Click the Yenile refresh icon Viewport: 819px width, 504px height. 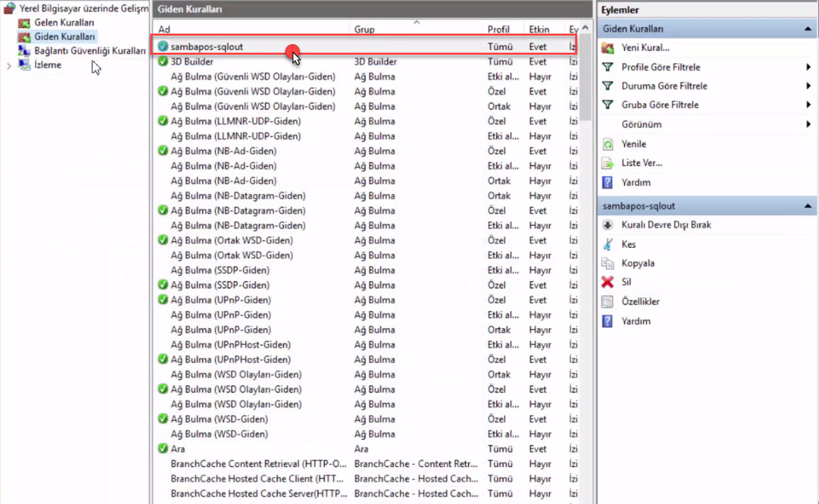(607, 144)
